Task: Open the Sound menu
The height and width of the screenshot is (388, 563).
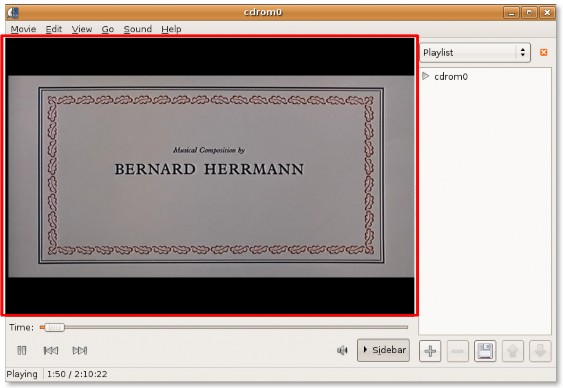Action: [138, 29]
